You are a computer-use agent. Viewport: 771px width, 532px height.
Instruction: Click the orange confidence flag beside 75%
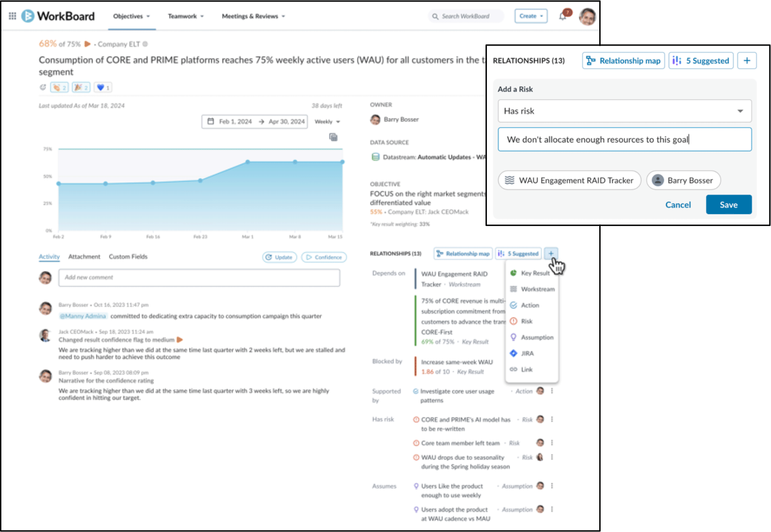[x=87, y=44]
